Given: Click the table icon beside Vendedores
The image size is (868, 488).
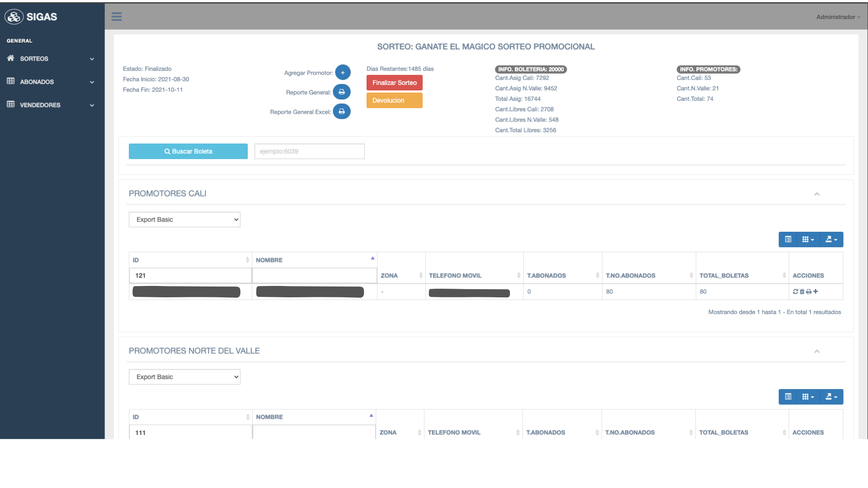Looking at the screenshot, I should click(x=11, y=104).
